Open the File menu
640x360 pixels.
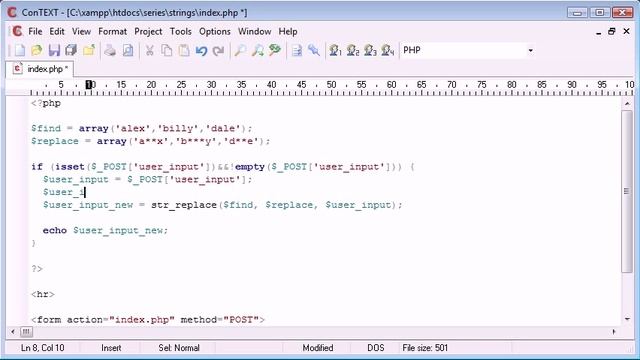(35, 31)
